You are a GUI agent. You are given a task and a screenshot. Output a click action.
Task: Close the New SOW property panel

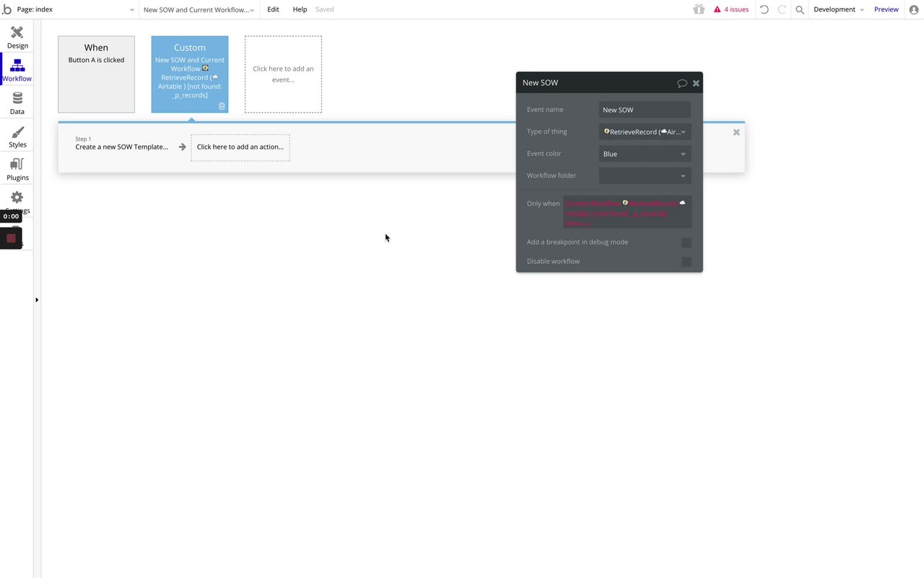(696, 83)
